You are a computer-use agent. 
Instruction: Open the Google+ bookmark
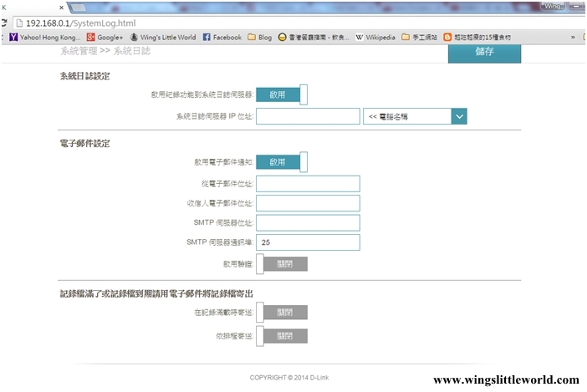(105, 38)
